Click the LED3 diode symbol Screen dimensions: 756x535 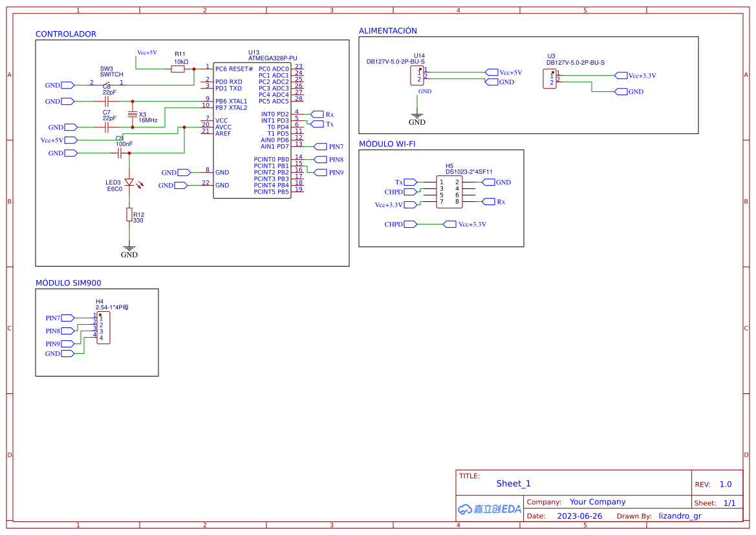[129, 182]
